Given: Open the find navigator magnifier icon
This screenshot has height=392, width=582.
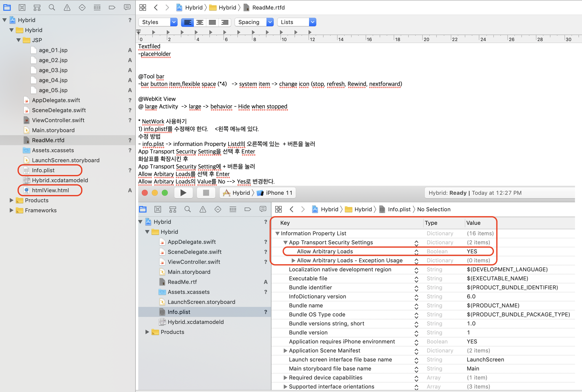Looking at the screenshot, I should pyautogui.click(x=52, y=8).
